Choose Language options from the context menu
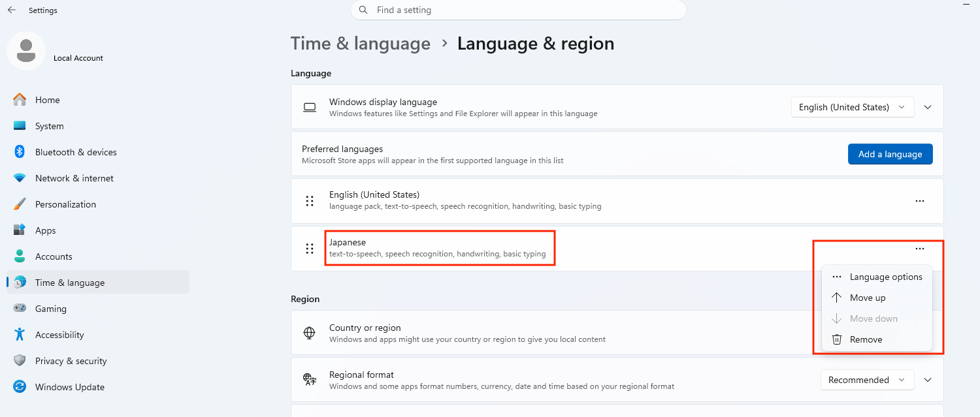 [x=877, y=277]
